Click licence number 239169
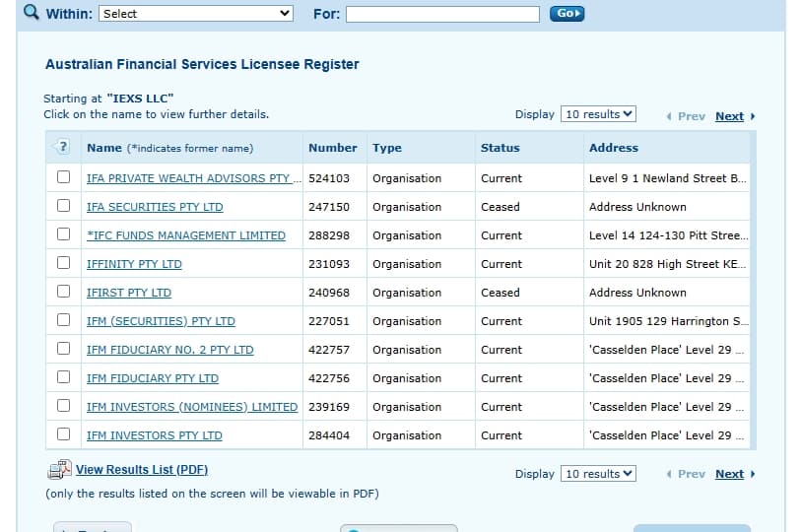Screen dimensions: 801x532 [329, 407]
